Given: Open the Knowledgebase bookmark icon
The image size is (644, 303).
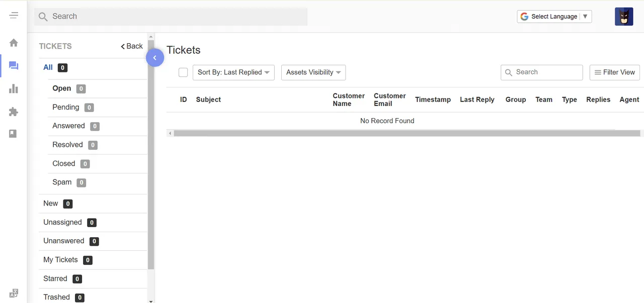Looking at the screenshot, I should click(x=14, y=134).
